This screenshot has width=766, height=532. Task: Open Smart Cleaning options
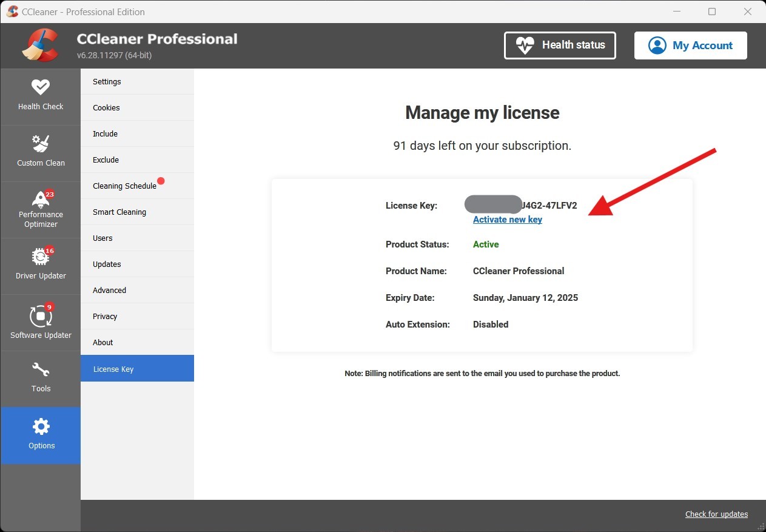point(137,212)
